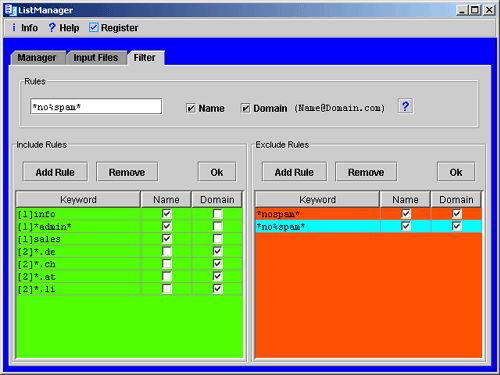Uncheck Name for the [1]info rule
The image size is (500, 375).
tap(167, 214)
